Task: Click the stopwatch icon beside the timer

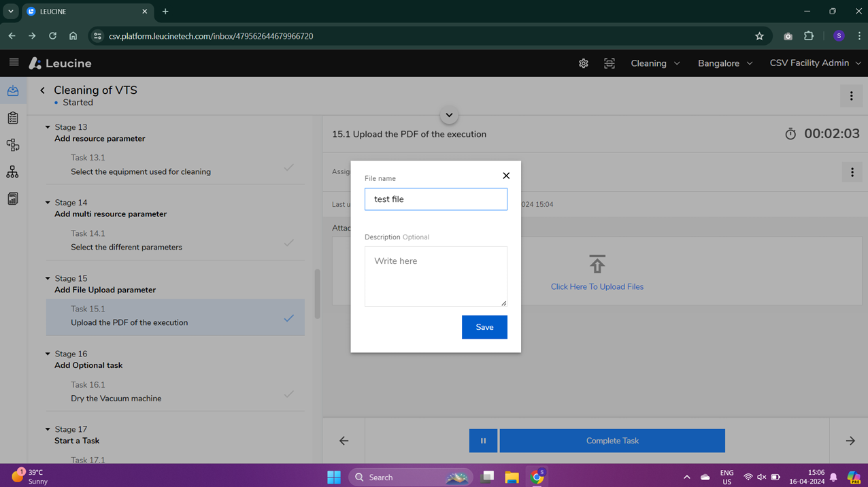Action: 790,134
